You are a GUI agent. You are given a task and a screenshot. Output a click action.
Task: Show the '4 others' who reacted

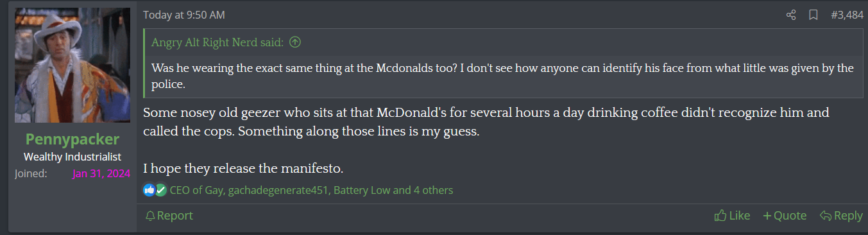tap(434, 190)
